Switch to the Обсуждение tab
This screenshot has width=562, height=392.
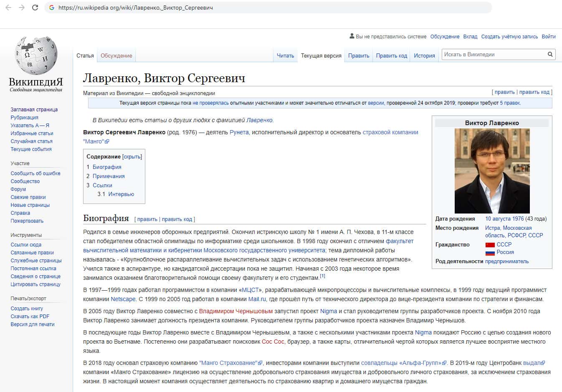116,55
